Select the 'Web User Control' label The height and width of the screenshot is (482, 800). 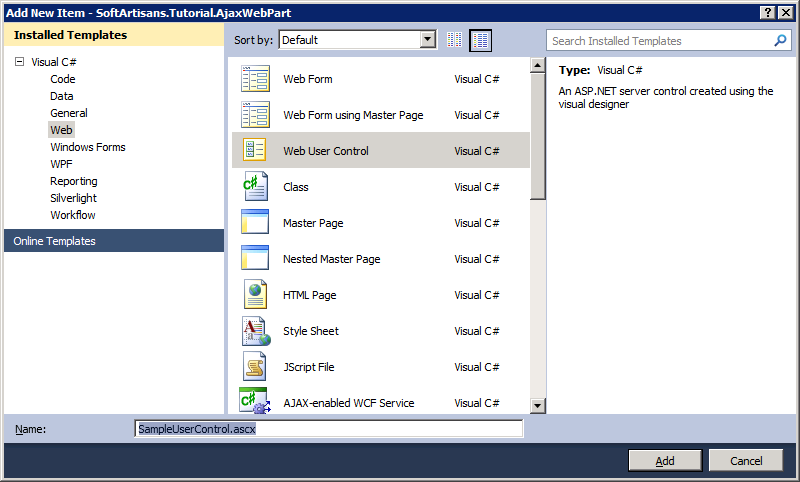[326, 151]
